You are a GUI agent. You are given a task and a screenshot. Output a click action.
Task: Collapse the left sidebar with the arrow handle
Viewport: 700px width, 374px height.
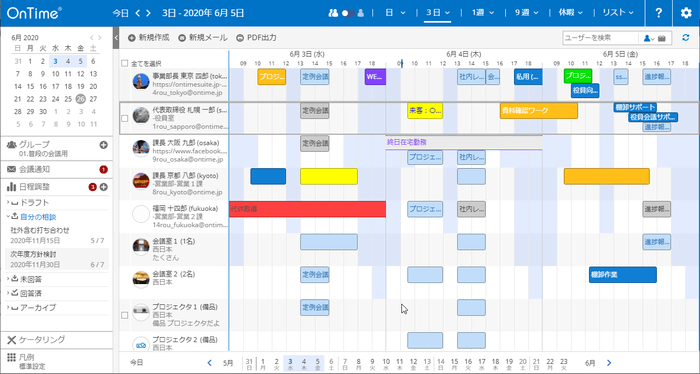click(x=116, y=37)
